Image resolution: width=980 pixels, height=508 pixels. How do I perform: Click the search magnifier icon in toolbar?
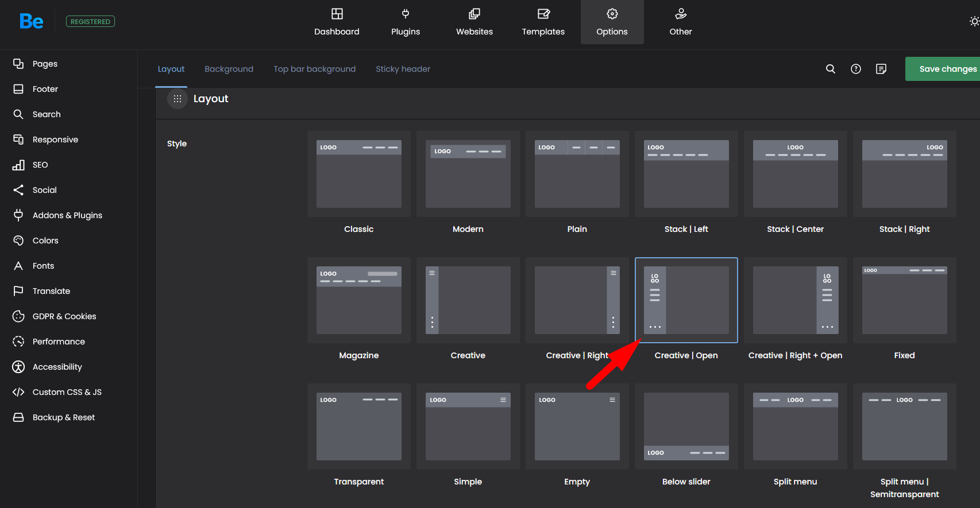pyautogui.click(x=831, y=69)
